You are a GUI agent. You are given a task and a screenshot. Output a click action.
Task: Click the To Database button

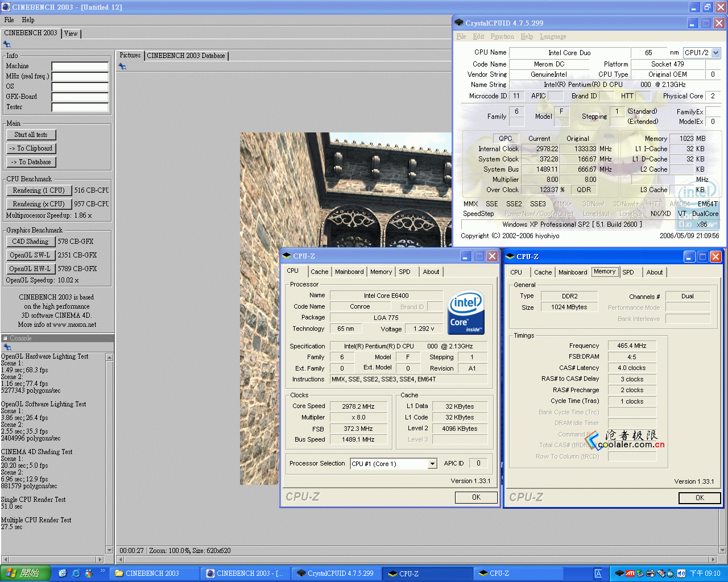pos(31,162)
